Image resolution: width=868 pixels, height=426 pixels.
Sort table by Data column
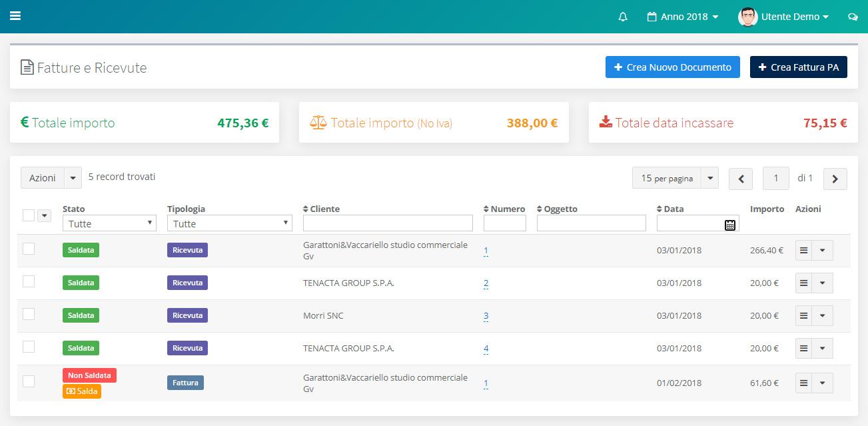[x=670, y=209]
